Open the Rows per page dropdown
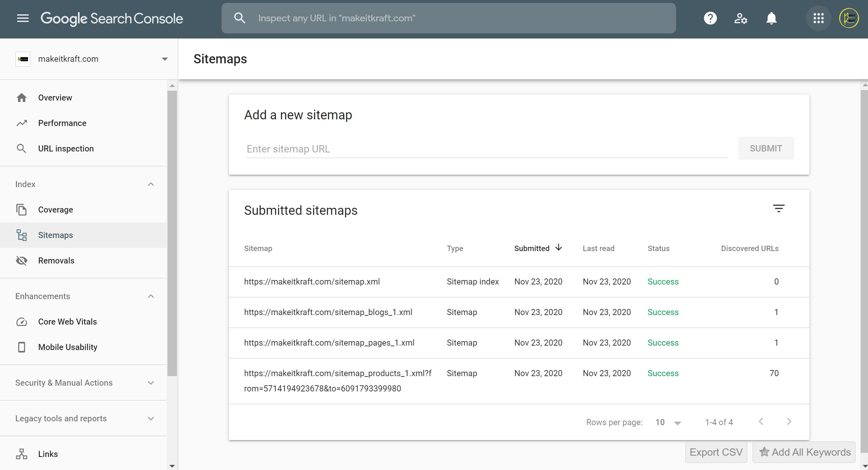The height and width of the screenshot is (470, 868). 668,423
